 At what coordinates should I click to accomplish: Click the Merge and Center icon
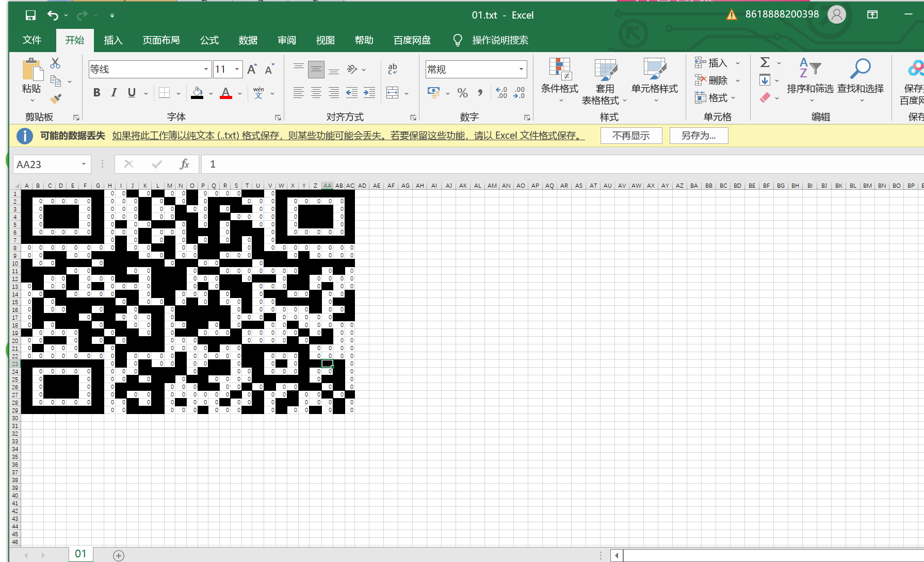[393, 93]
